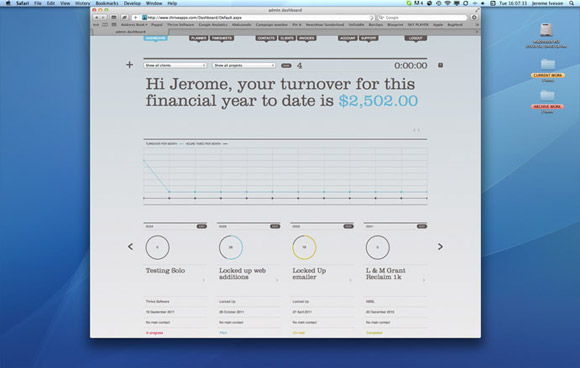The height and width of the screenshot is (368, 580).
Task: Open the Show all projects dropdown
Action: click(244, 65)
